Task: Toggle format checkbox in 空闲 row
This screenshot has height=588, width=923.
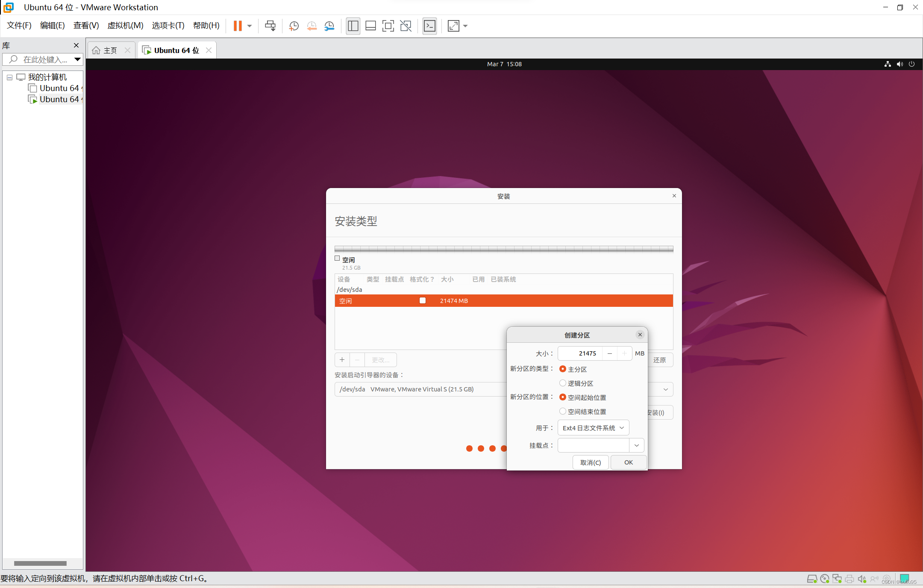Action: click(x=423, y=300)
